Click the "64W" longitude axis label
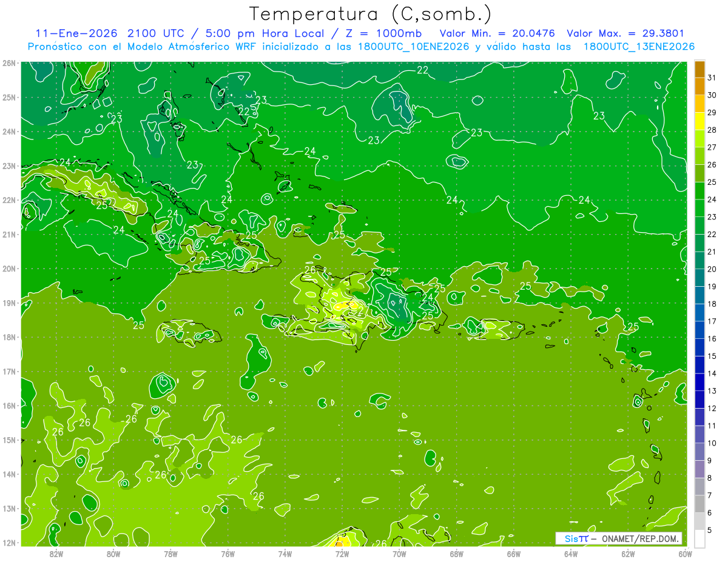The height and width of the screenshot is (562, 728). click(x=571, y=553)
